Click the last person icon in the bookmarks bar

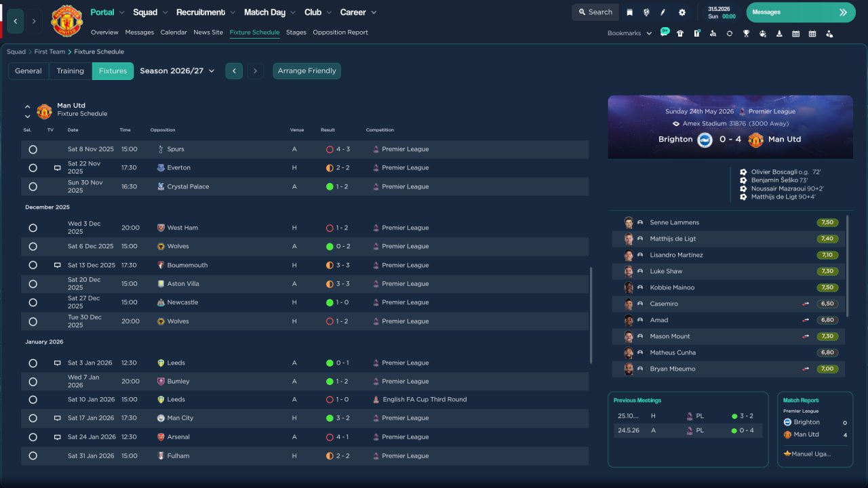(829, 33)
